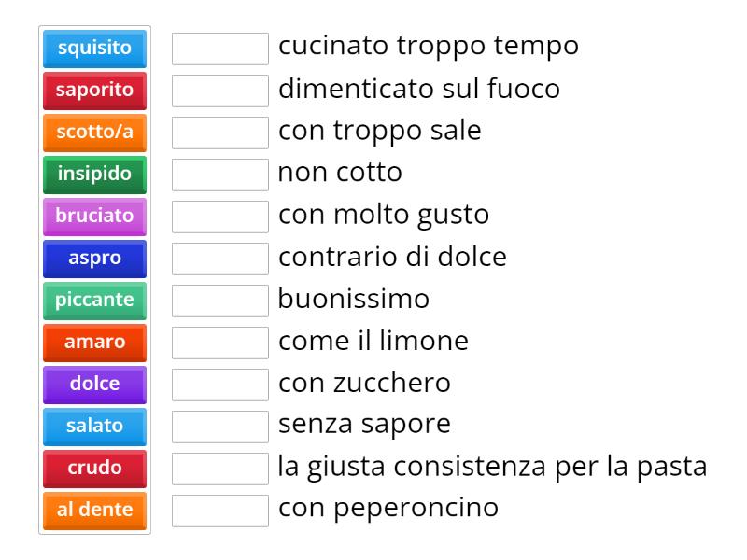This screenshot has height=560, width=747.
Task: Choose the "piccante" word tile
Action: [x=93, y=300]
